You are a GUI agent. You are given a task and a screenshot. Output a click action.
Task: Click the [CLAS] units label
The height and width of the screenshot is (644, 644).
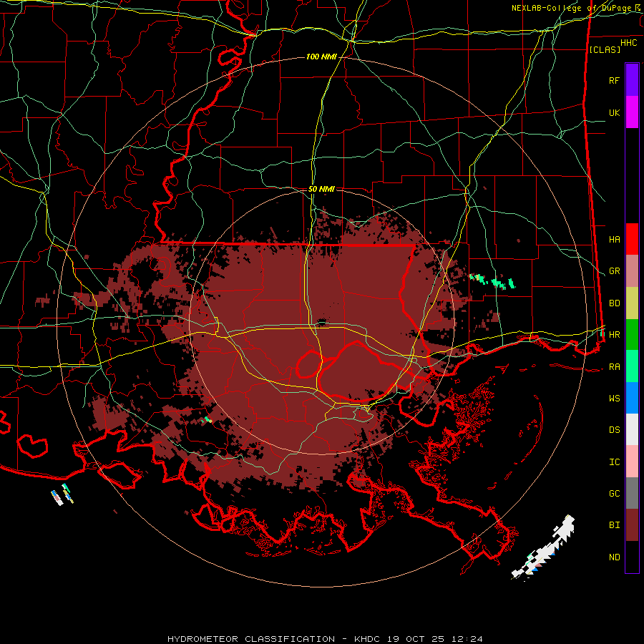(605, 49)
